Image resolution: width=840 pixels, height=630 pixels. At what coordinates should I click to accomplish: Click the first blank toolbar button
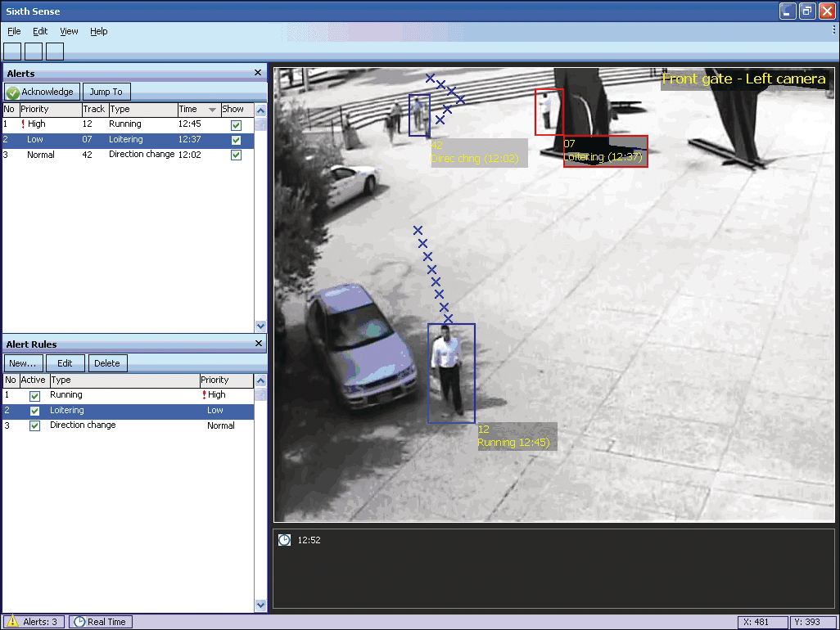[12, 52]
